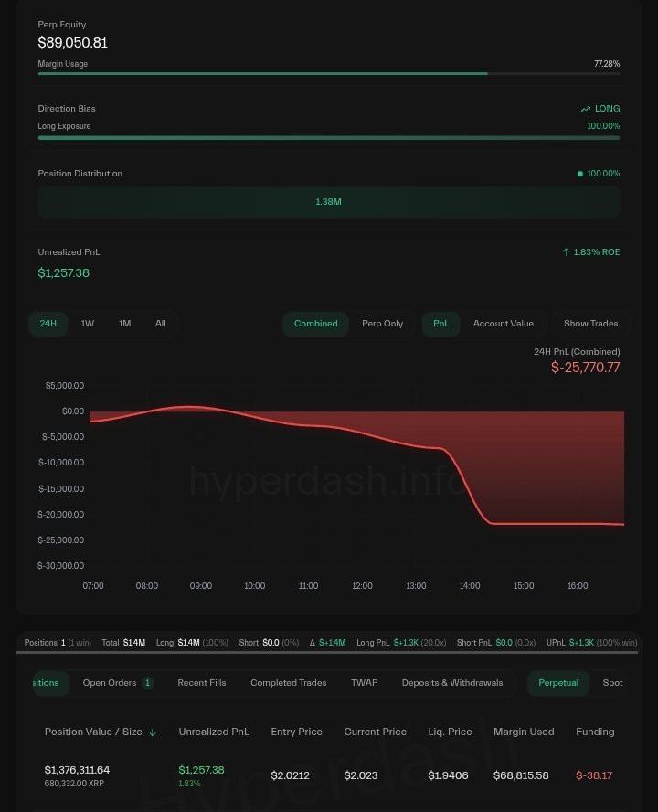The width and height of the screenshot is (658, 812).
Task: Switch chart to 1W range
Action: click(87, 324)
